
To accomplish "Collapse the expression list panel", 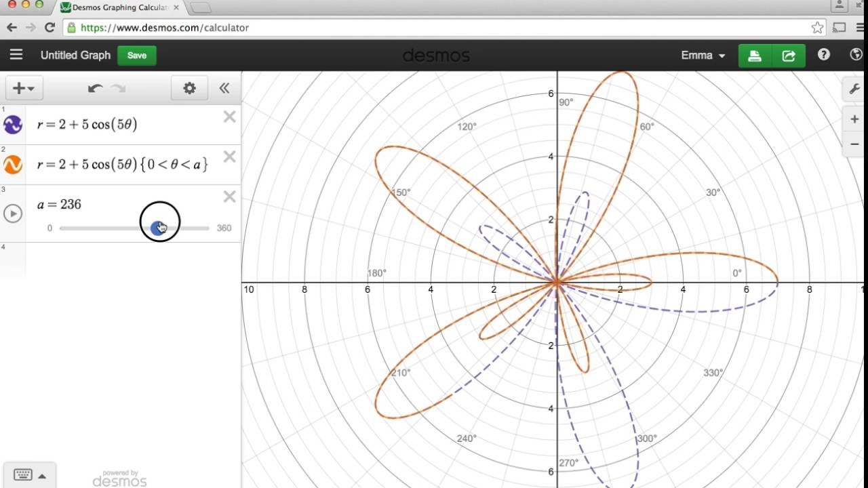I will pos(224,88).
